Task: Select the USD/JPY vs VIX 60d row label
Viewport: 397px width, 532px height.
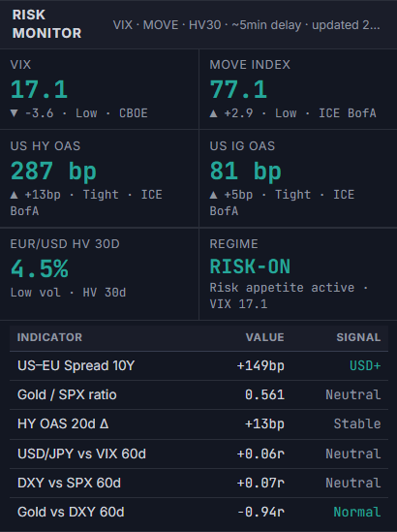Action: click(81, 454)
